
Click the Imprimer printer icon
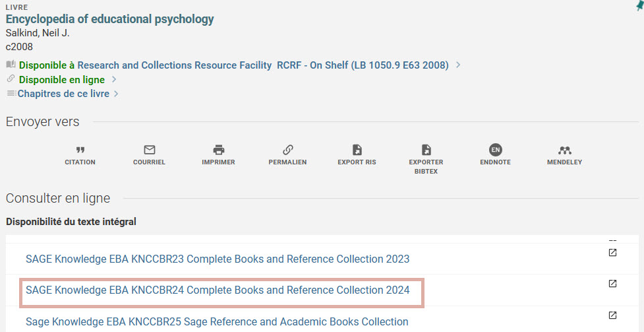click(x=218, y=150)
